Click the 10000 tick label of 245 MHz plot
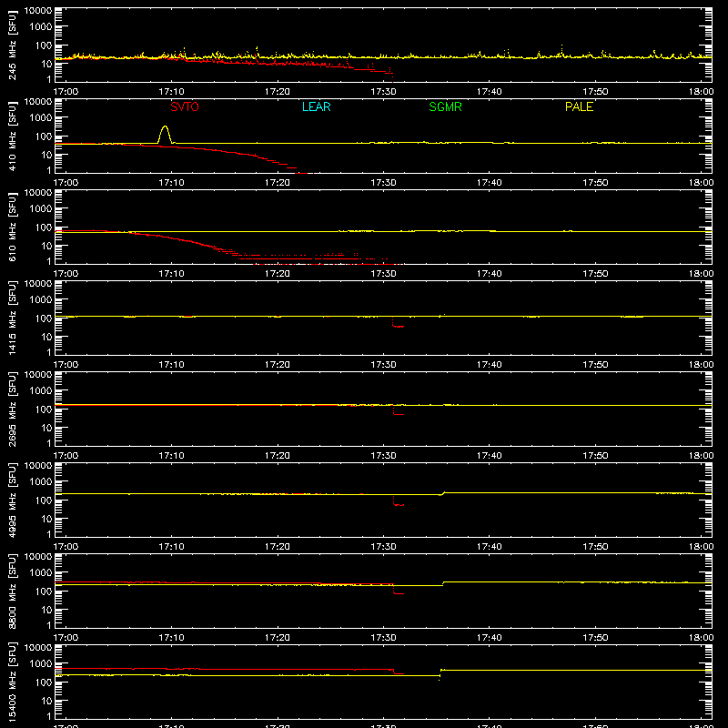 (x=38, y=11)
